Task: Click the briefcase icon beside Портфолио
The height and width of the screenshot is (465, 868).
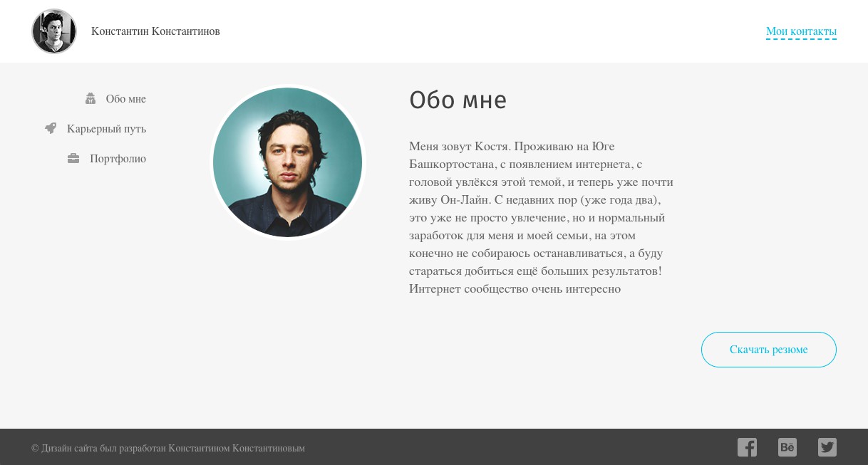Action: [x=73, y=159]
